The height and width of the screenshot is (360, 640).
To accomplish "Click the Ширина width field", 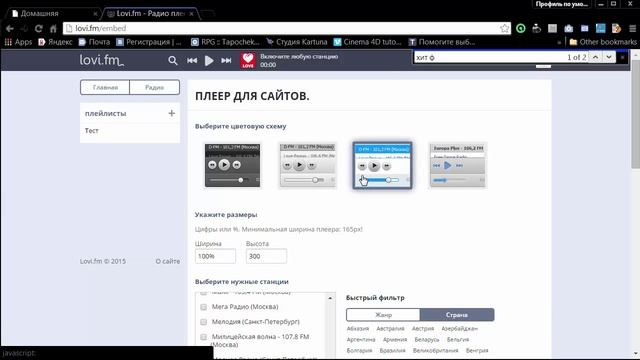I will [216, 256].
